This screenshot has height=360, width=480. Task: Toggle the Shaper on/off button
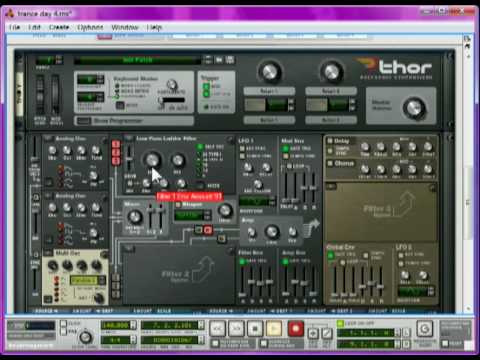click(x=178, y=204)
